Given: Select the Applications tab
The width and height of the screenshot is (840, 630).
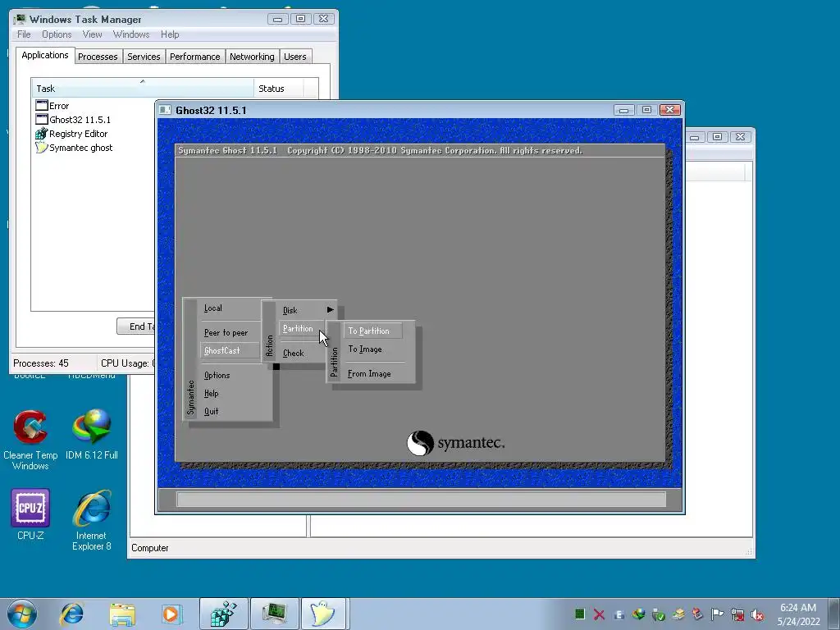Looking at the screenshot, I should tap(45, 55).
